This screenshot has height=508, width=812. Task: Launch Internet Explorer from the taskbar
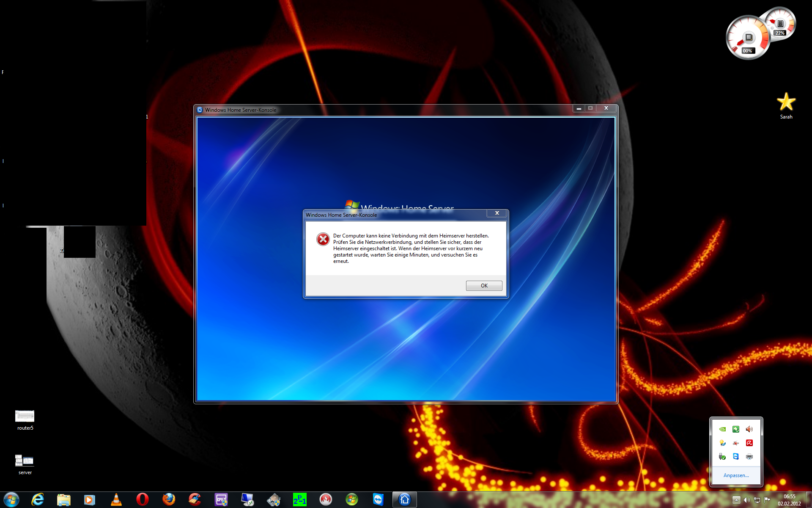tap(38, 500)
